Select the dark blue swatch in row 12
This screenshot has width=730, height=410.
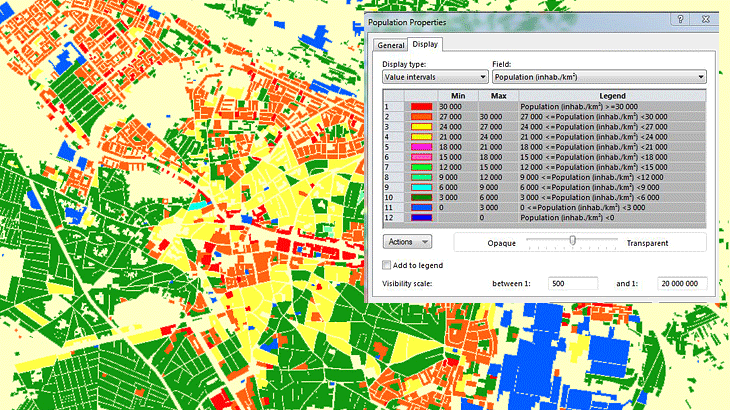[x=421, y=216]
